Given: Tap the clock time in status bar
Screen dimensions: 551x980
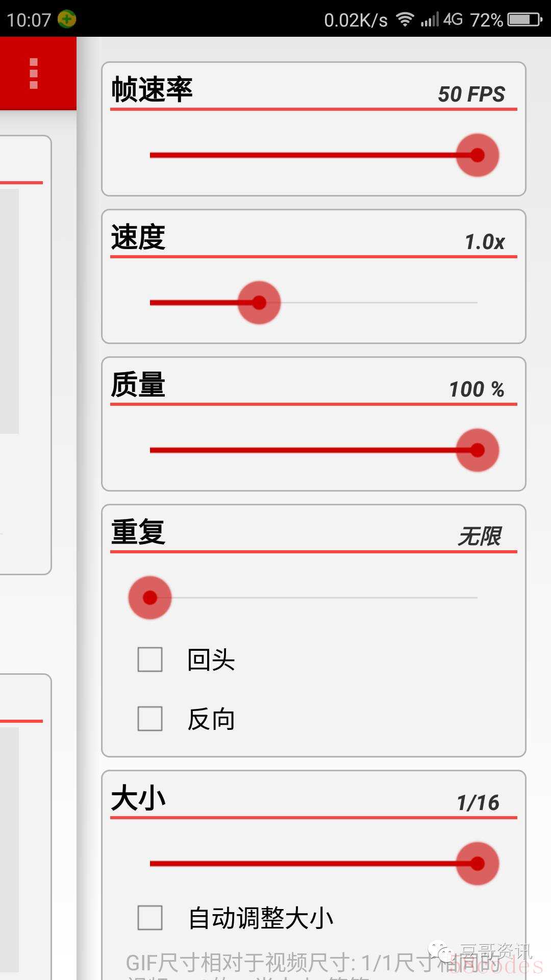Looking at the screenshot, I should click(x=29, y=20).
